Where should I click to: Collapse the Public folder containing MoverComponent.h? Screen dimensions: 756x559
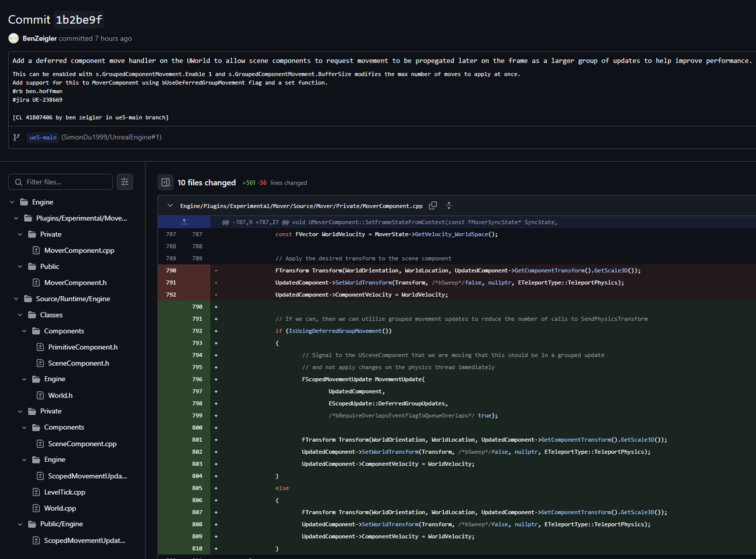20,267
